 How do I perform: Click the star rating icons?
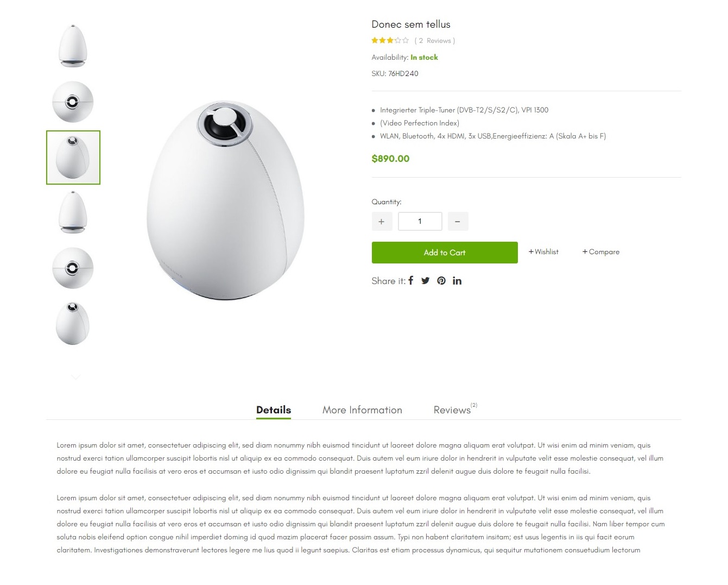click(x=390, y=41)
